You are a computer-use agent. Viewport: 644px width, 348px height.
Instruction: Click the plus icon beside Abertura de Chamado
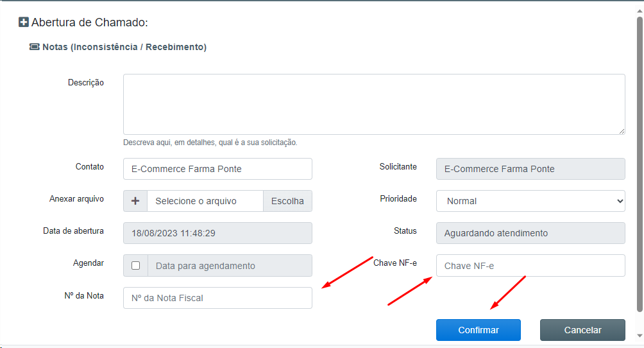24,22
